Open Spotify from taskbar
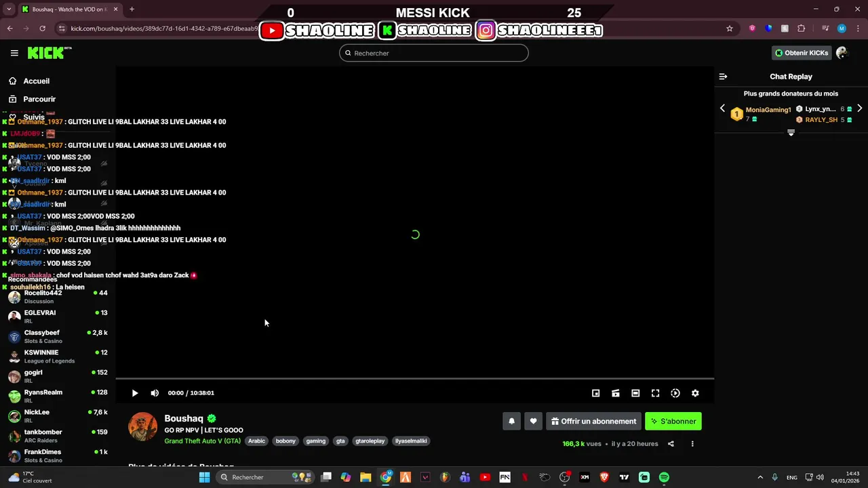 [x=664, y=477]
